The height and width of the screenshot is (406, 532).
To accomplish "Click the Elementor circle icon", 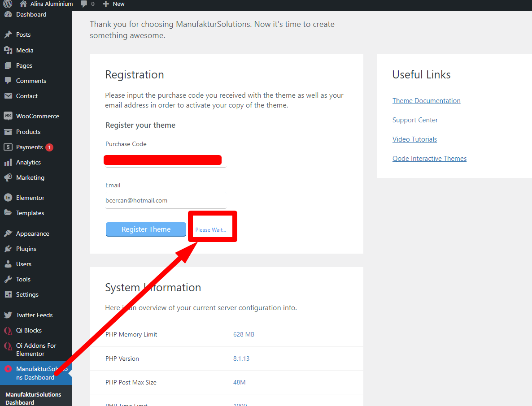I will [x=8, y=198].
